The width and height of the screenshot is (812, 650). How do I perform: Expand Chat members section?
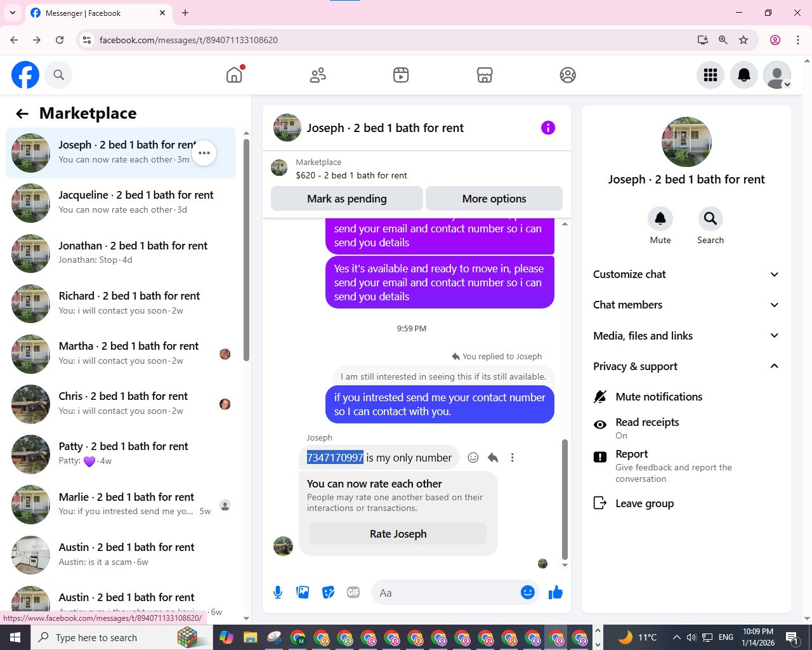(686, 305)
